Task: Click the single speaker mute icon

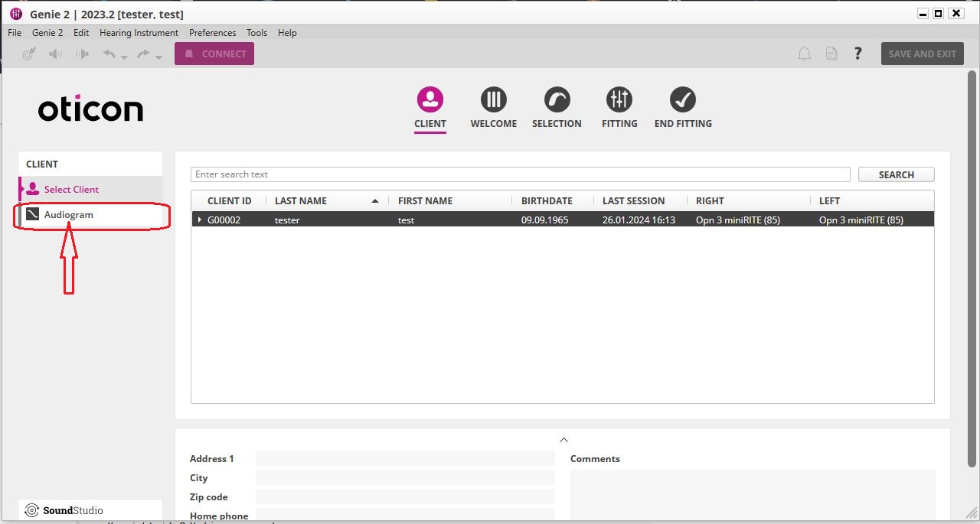Action: click(55, 54)
